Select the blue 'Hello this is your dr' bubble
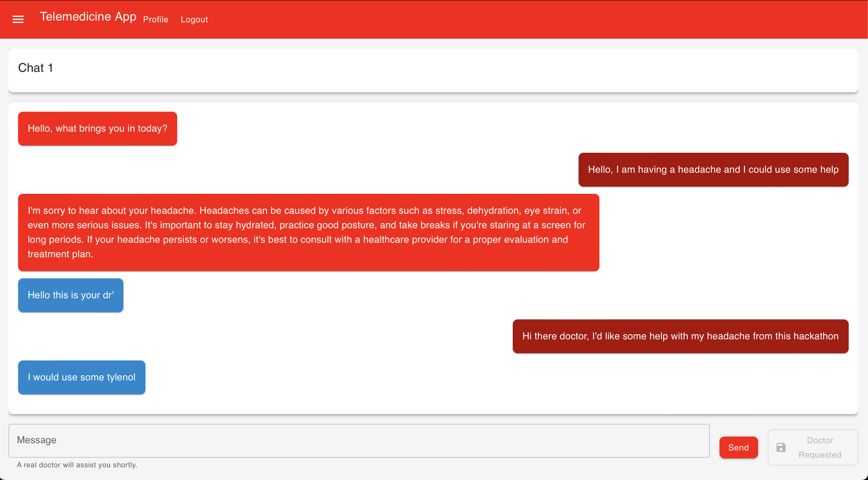This screenshot has width=868, height=480. (70, 295)
